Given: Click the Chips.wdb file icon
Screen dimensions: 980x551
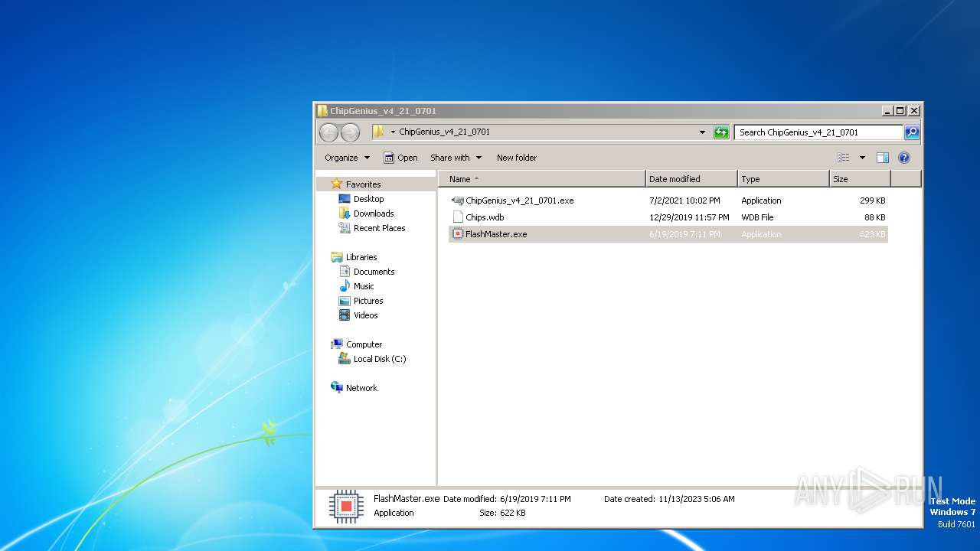Looking at the screenshot, I should [x=458, y=217].
